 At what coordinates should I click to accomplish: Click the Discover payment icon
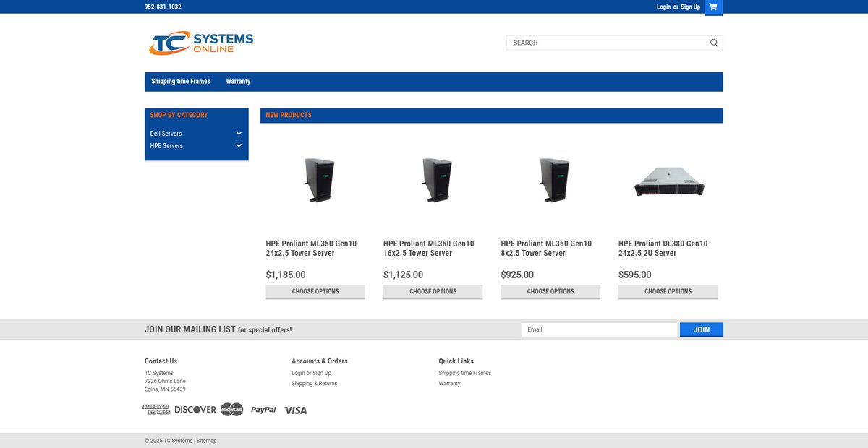point(195,410)
